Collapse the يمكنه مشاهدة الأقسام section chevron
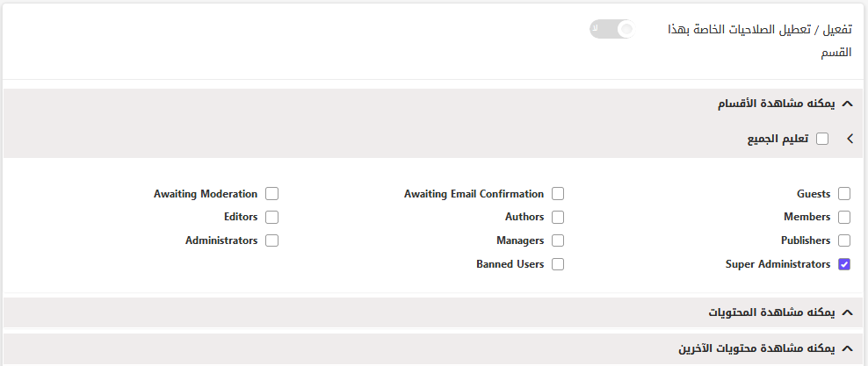This screenshot has width=868, height=366. pos(846,104)
